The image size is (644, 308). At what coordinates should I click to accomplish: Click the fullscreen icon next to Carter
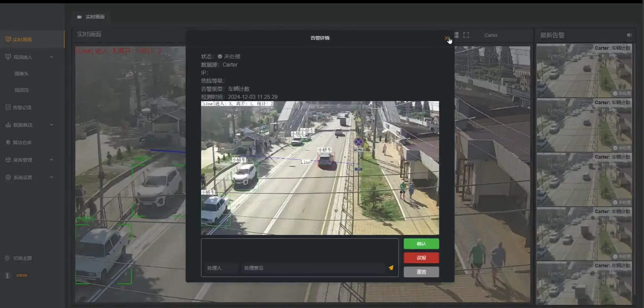[x=466, y=35]
